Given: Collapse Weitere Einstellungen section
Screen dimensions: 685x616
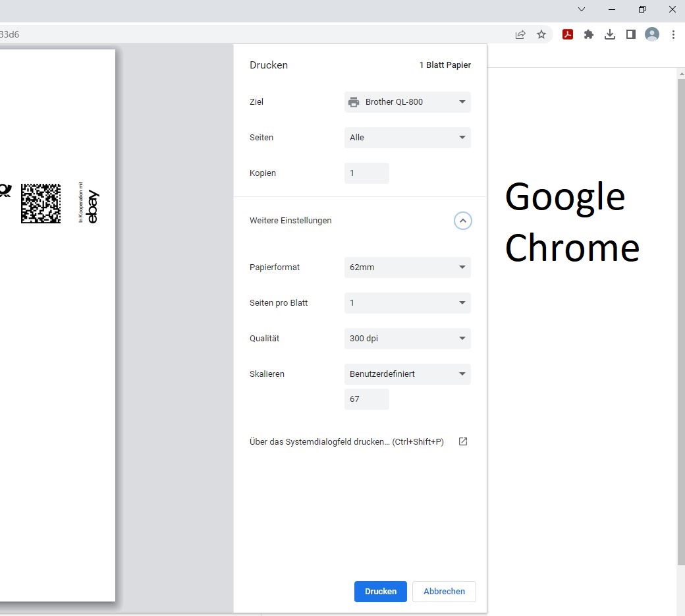Looking at the screenshot, I should click(x=462, y=221).
